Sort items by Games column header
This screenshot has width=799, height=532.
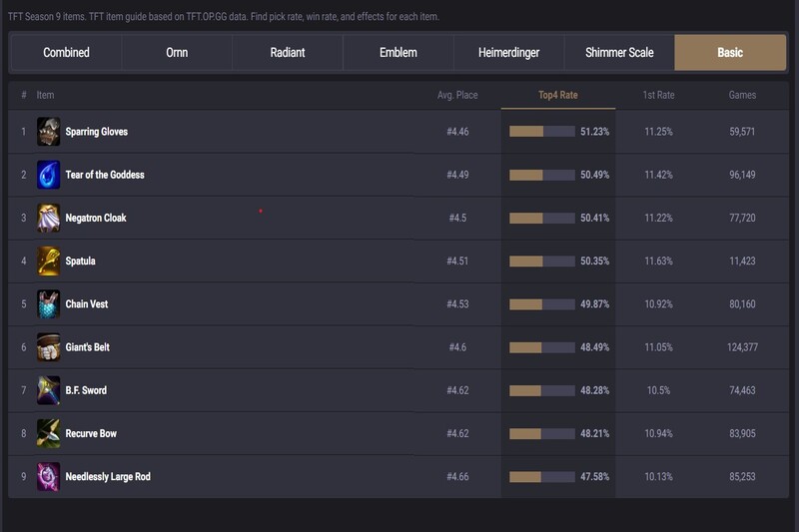tap(742, 96)
